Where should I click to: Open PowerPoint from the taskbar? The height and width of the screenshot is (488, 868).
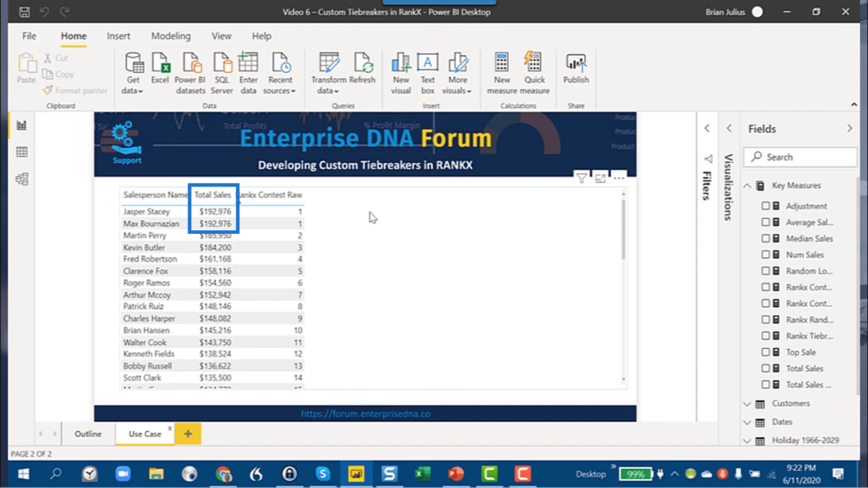456,474
